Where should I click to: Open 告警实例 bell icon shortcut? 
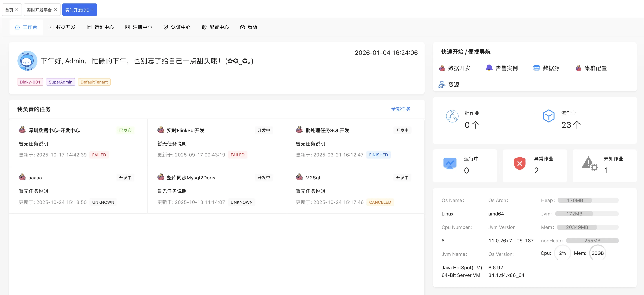click(489, 68)
